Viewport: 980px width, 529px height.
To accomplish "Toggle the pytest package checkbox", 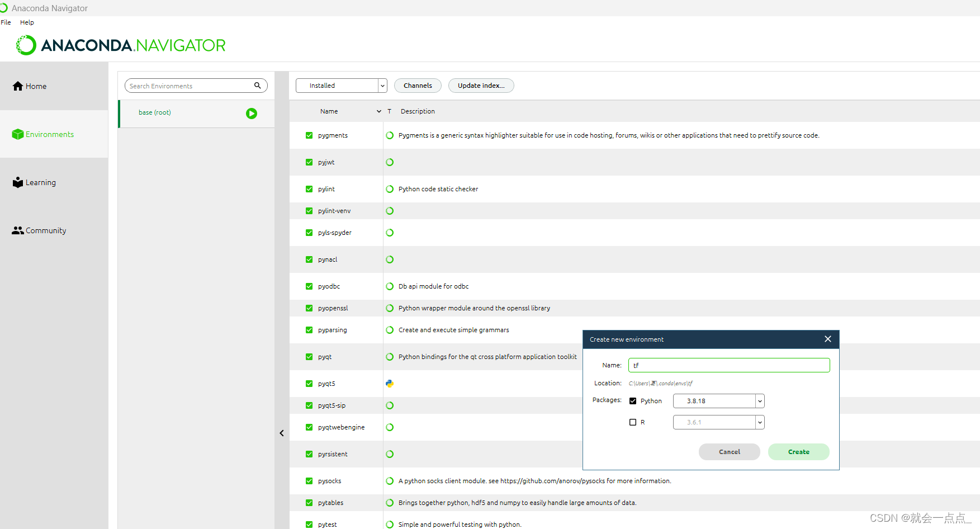I will (309, 525).
